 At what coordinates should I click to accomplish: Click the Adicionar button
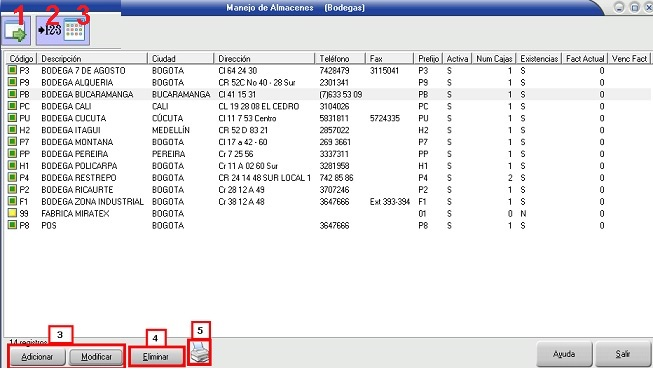(x=37, y=357)
